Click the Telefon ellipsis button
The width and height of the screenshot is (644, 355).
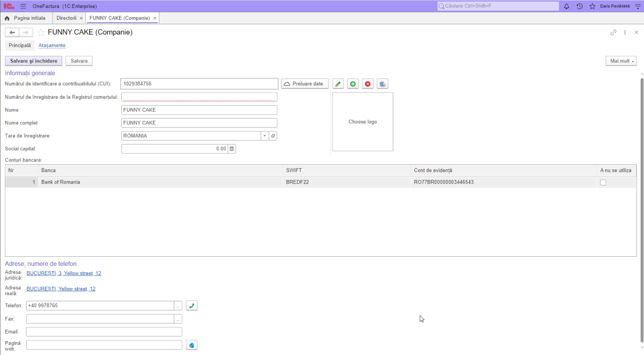(x=178, y=306)
